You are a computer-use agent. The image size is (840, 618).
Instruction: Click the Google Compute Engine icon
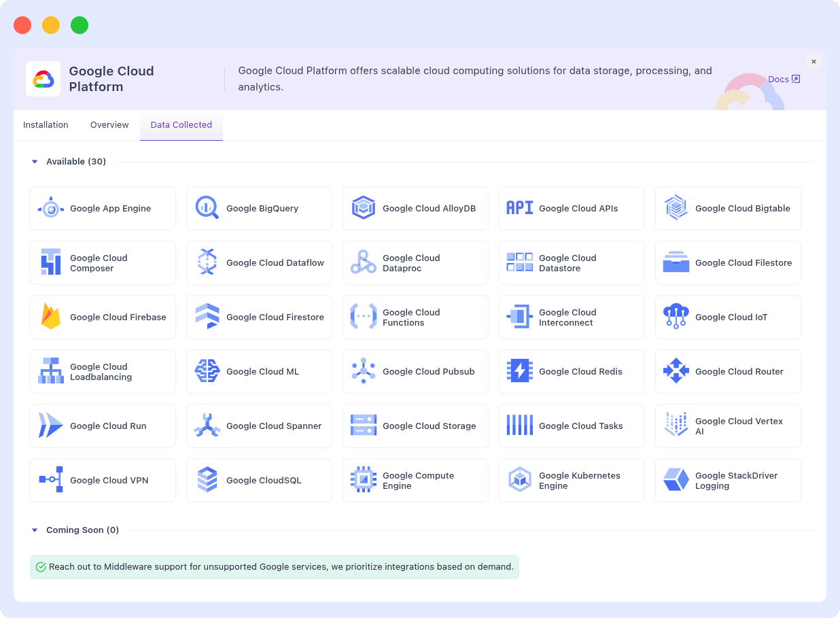click(363, 480)
